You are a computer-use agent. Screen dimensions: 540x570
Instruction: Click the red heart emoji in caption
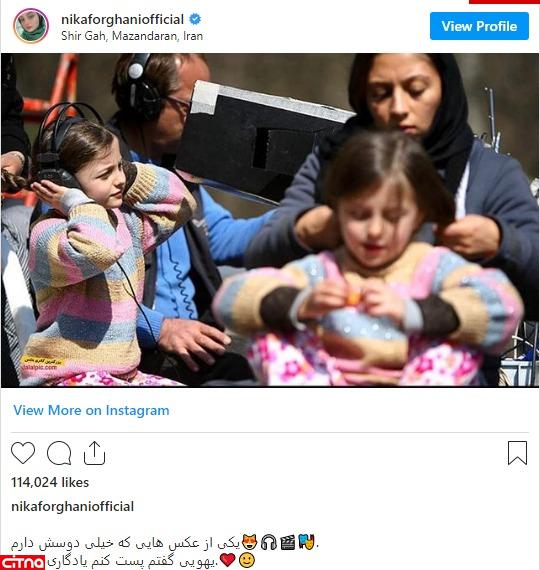point(228,560)
